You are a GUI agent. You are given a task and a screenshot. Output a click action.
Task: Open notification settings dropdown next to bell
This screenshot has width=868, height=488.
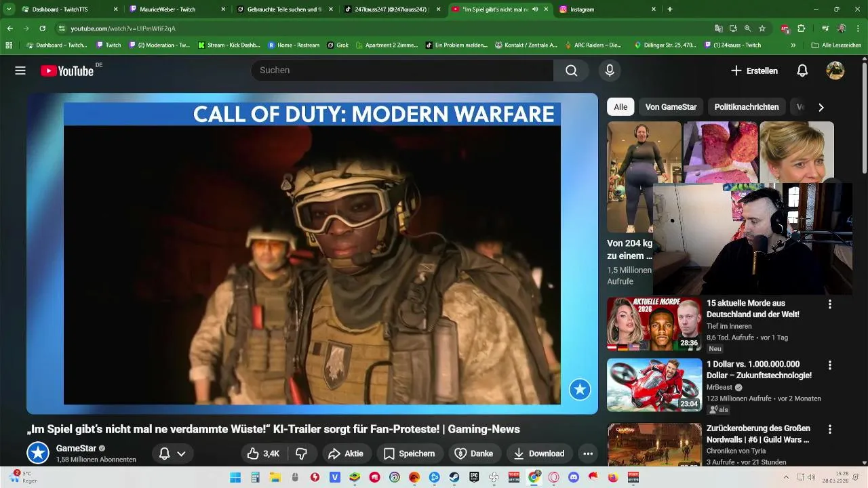tap(181, 453)
